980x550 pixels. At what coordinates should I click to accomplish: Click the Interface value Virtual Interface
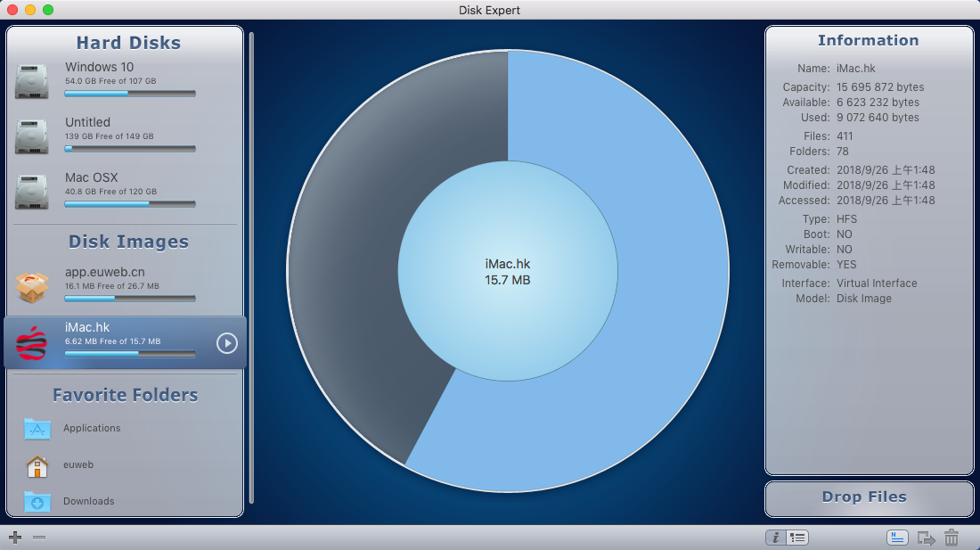coord(877,283)
